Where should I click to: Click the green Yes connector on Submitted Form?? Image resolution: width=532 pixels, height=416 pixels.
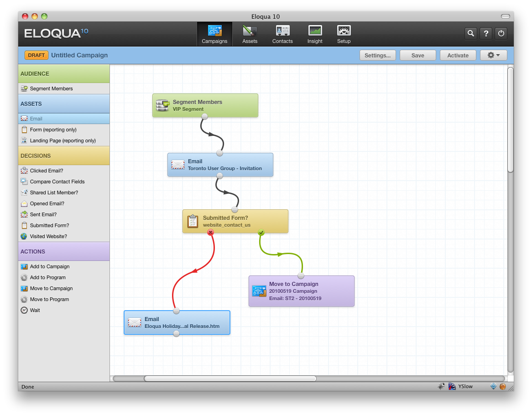pyautogui.click(x=261, y=232)
